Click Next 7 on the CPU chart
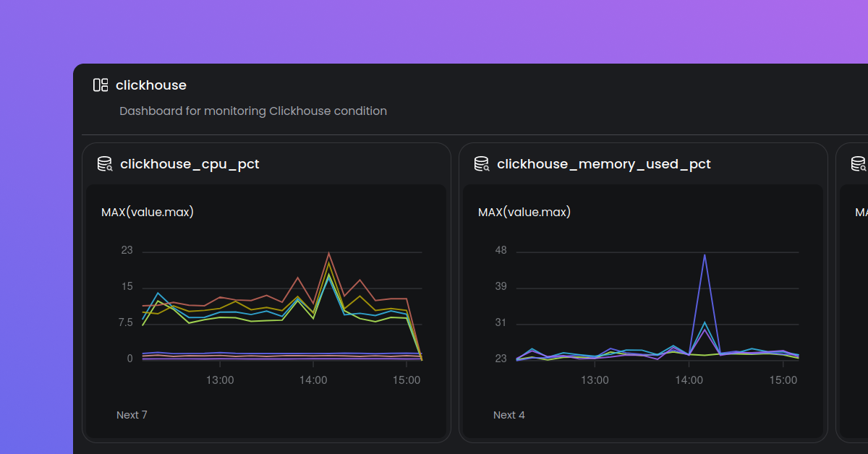 132,414
